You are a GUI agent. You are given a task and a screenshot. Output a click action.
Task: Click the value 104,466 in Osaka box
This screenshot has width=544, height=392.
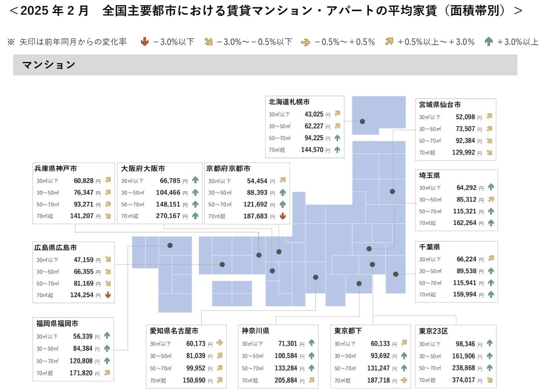pyautogui.click(x=168, y=192)
